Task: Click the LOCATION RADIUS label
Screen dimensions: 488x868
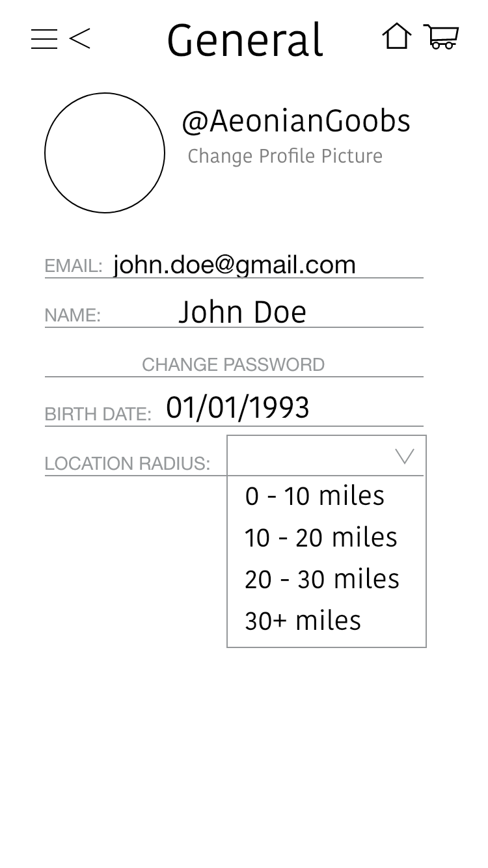Action: [x=128, y=464]
